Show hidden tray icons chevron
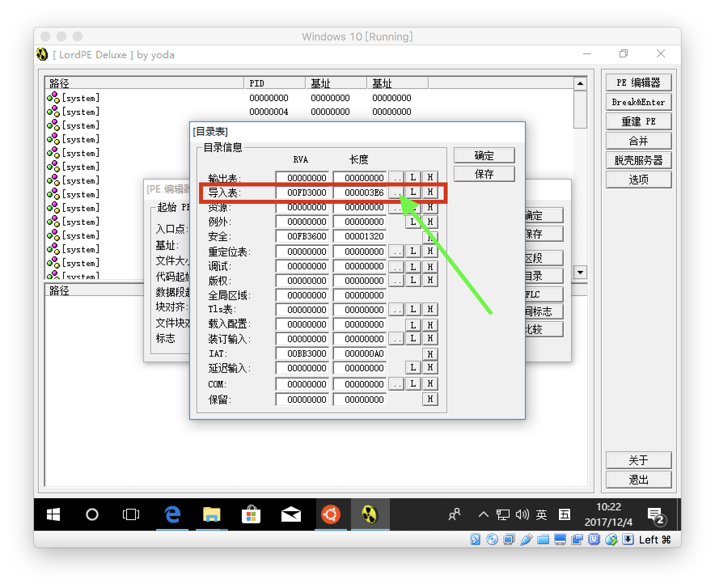 [x=483, y=514]
